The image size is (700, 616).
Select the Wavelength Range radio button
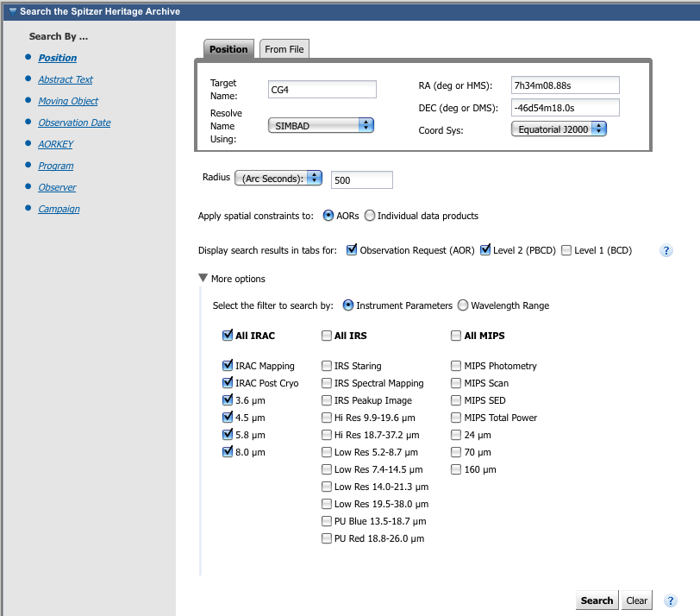coord(463,305)
